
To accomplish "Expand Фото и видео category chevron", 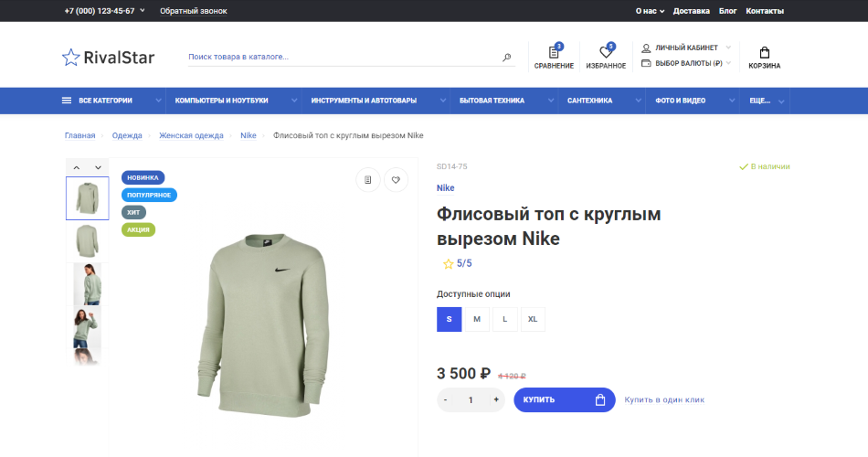I will pyautogui.click(x=732, y=101).
